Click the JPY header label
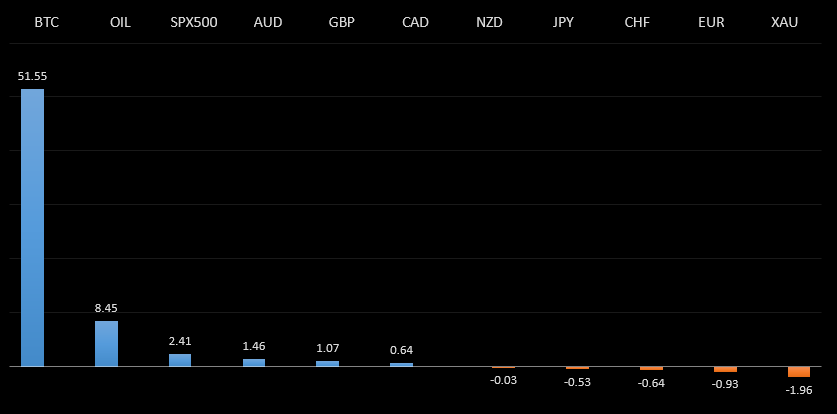The image size is (837, 414). coord(563,22)
